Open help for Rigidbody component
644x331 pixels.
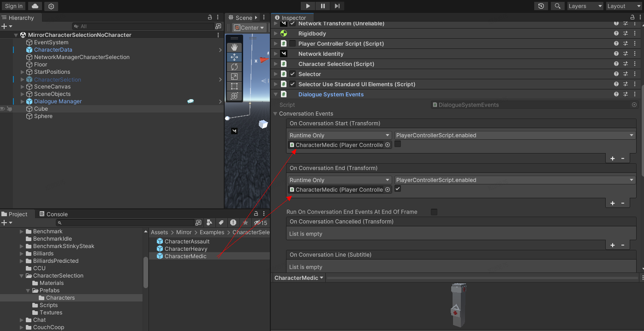pos(616,34)
